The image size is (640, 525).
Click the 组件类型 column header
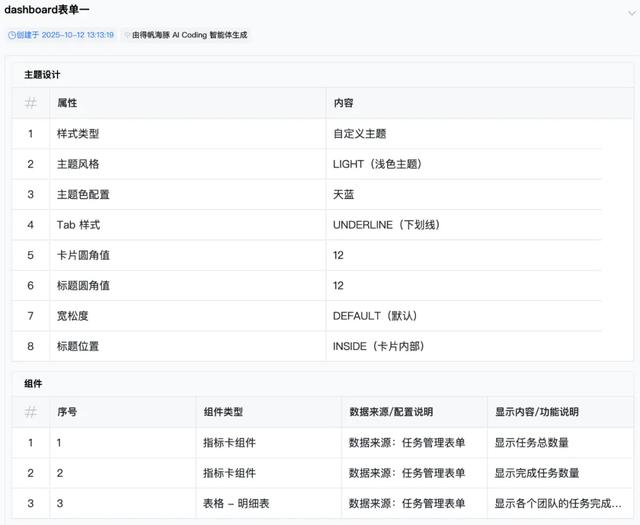223,411
